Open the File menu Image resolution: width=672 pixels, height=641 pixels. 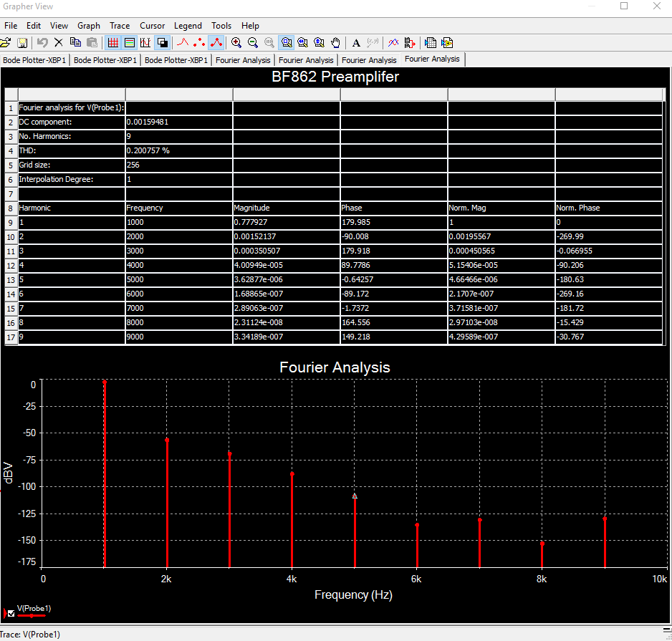click(11, 26)
